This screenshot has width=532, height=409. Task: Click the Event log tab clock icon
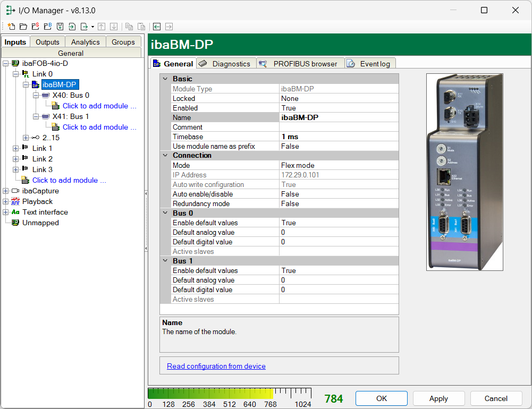(x=351, y=63)
